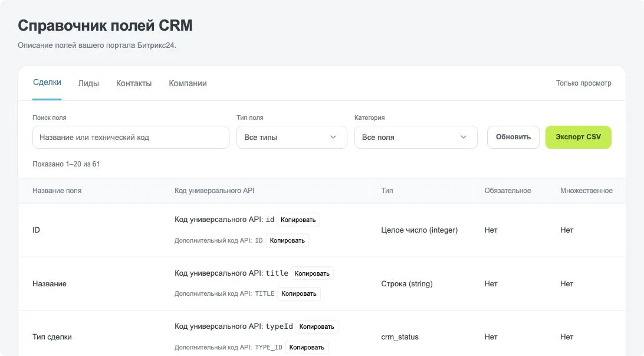The image size is (644, 356).
Task: Click the 'Код универсального API' column header
Action: (x=215, y=190)
